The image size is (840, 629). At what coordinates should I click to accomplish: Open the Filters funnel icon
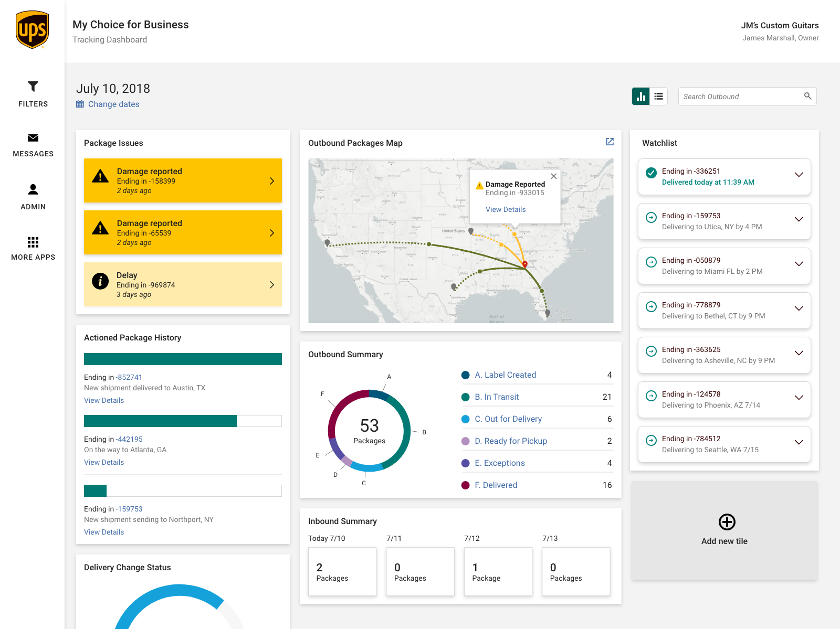point(33,87)
